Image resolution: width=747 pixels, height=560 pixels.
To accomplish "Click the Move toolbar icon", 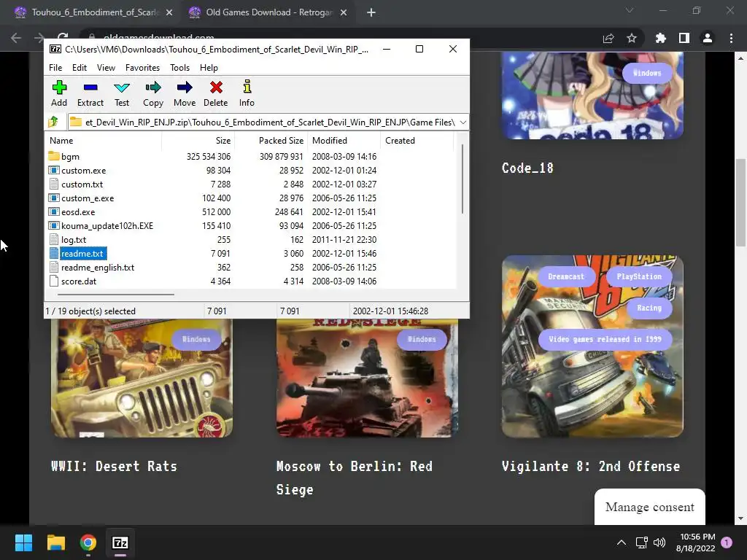I will [x=185, y=87].
